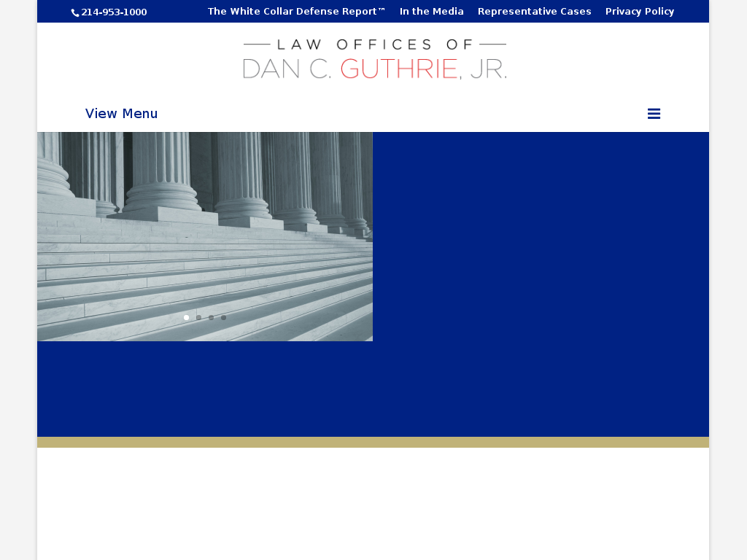The height and width of the screenshot is (560, 747).
Task: Click the courthouse columns slide image
Action: [205, 237]
